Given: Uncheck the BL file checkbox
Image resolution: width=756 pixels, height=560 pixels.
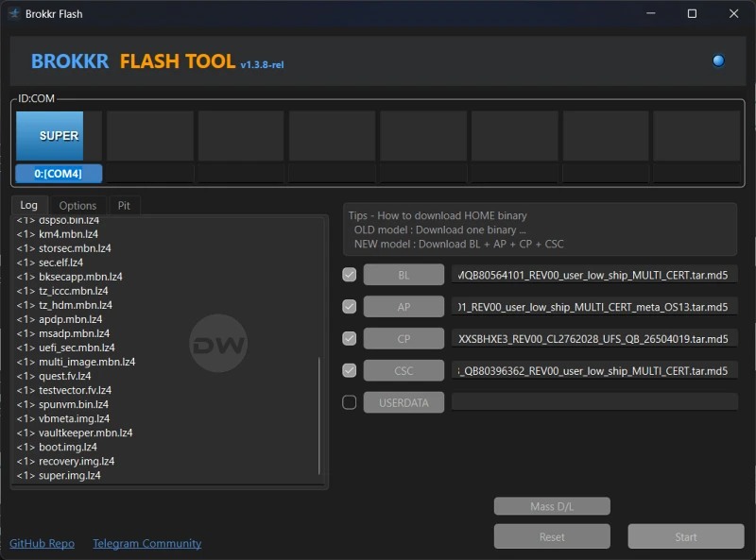Looking at the screenshot, I should pos(350,275).
